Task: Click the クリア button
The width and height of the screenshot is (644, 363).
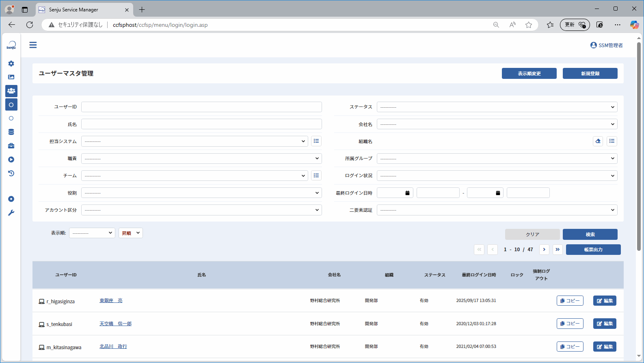Action: [x=532, y=234]
